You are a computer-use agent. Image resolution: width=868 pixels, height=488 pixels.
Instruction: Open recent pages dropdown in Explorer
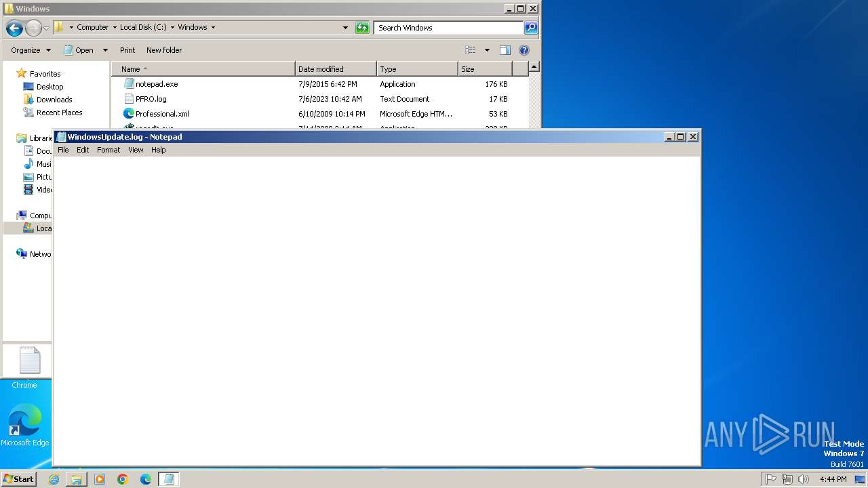pyautogui.click(x=46, y=28)
